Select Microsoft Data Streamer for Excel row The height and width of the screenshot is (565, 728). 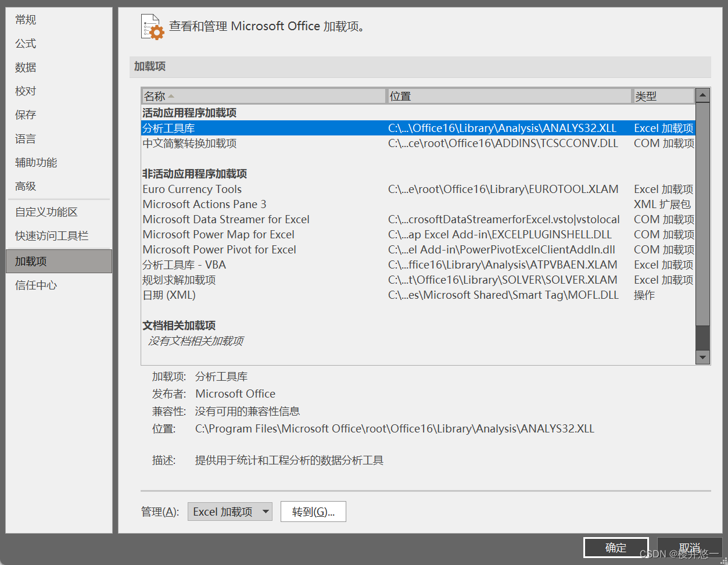pyautogui.click(x=418, y=219)
